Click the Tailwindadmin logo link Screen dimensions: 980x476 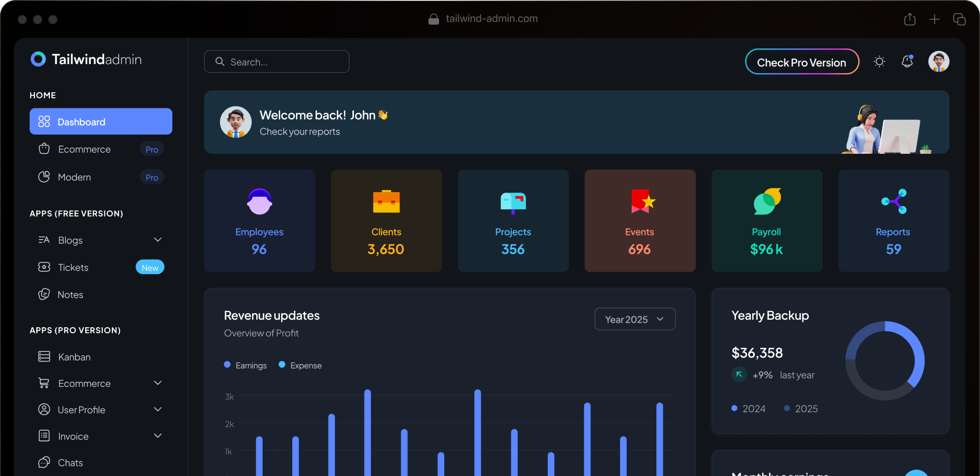tap(86, 59)
